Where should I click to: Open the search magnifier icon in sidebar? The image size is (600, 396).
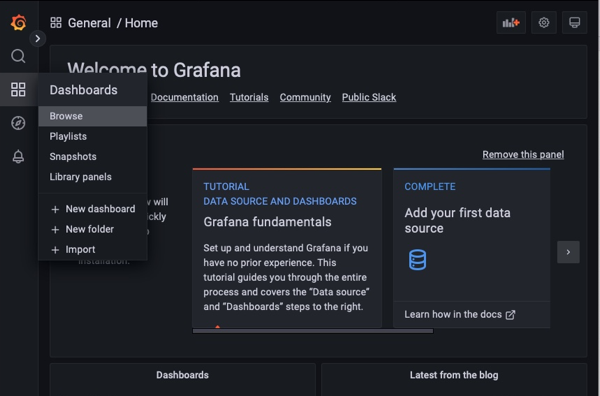(x=18, y=56)
